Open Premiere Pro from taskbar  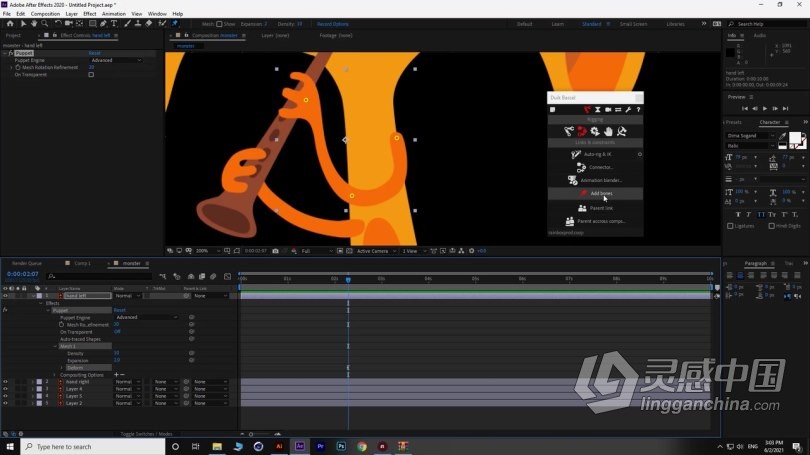[320, 446]
